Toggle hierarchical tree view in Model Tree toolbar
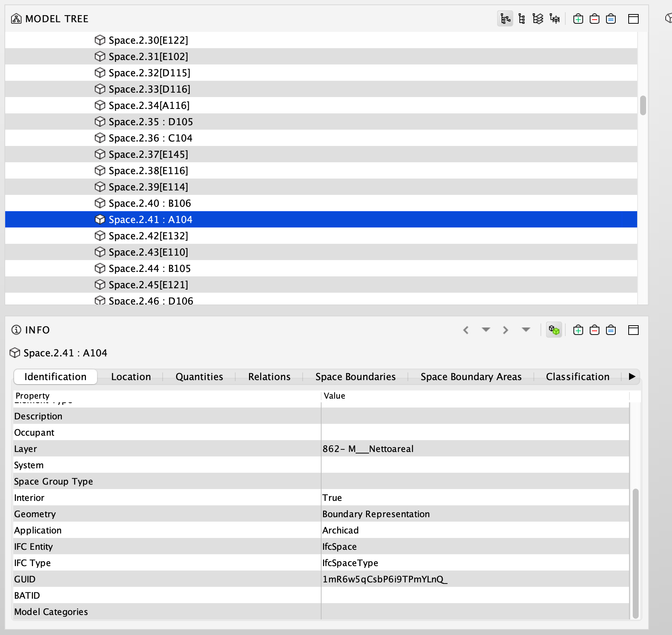The image size is (672, 635). click(505, 19)
